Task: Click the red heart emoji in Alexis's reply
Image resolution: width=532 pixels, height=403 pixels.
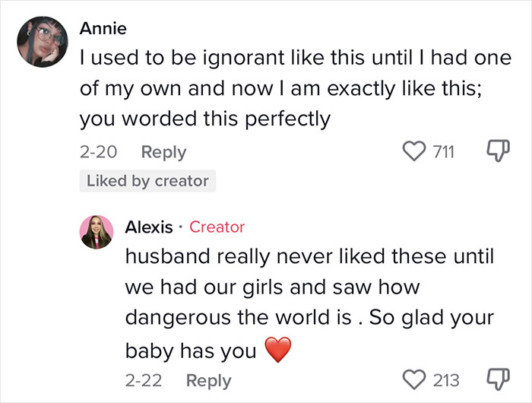Action: point(277,351)
